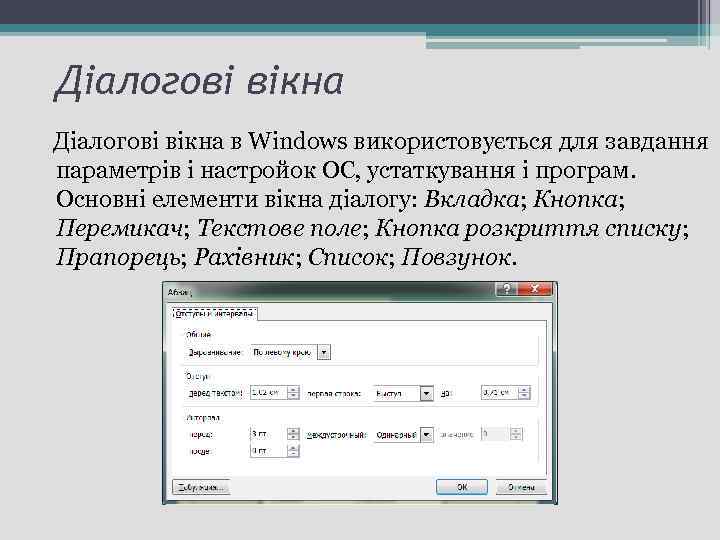Click the После spacing spinner
Viewport: 720px width, 540px height.
click(x=293, y=451)
